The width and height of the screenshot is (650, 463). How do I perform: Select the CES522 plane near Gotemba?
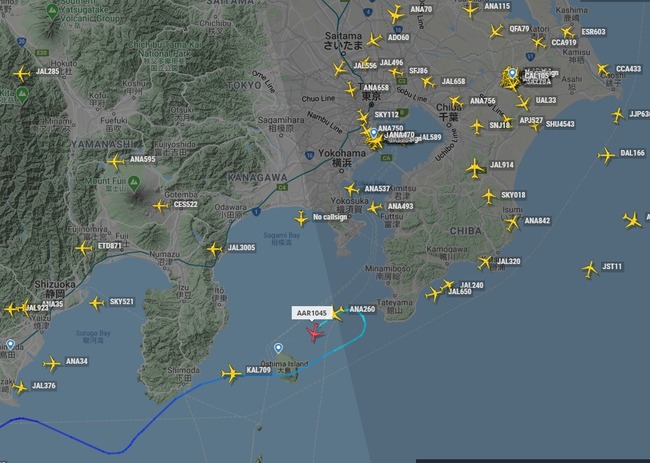tap(160, 206)
